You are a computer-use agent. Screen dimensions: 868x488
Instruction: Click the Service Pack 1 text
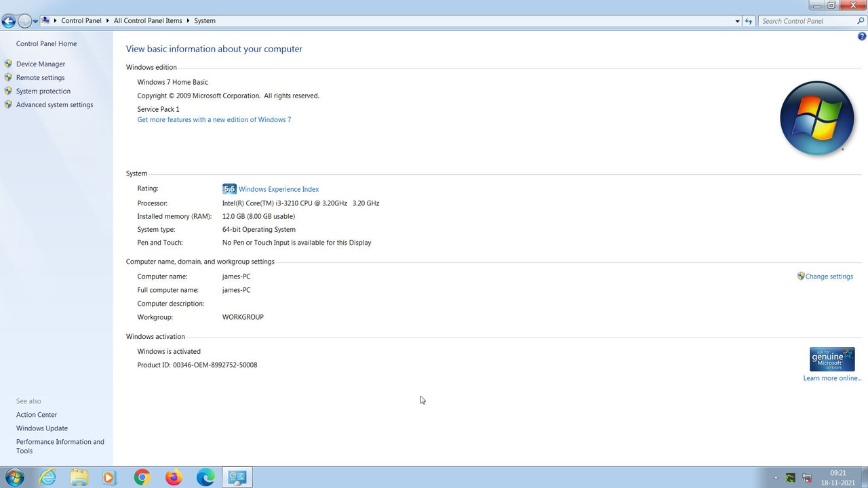point(158,110)
